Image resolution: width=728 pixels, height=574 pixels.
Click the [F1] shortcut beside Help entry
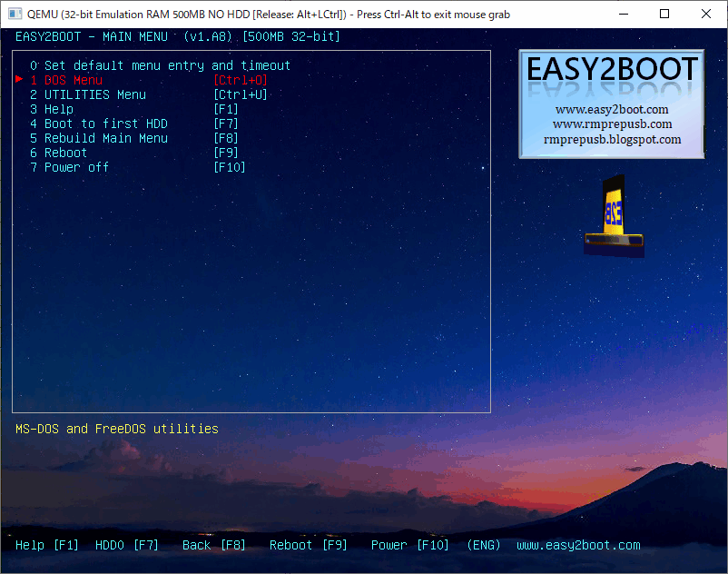coord(226,109)
